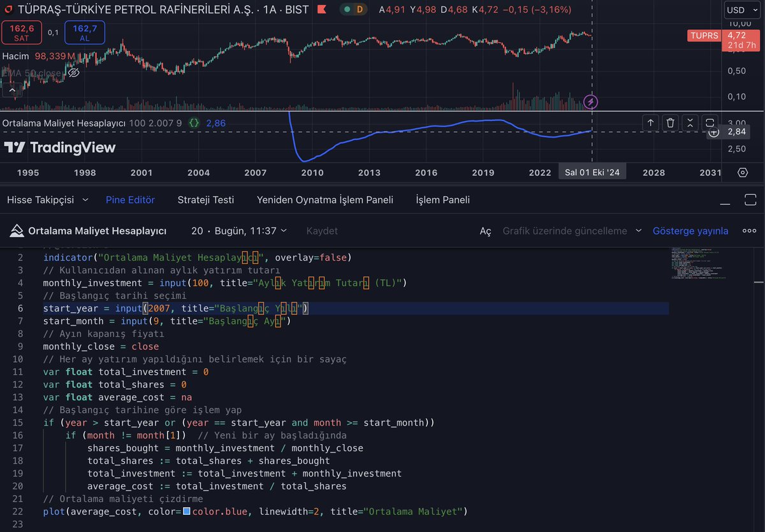Delete the indicator pane with trash icon
Viewport: 765px width, 532px height.
(670, 123)
